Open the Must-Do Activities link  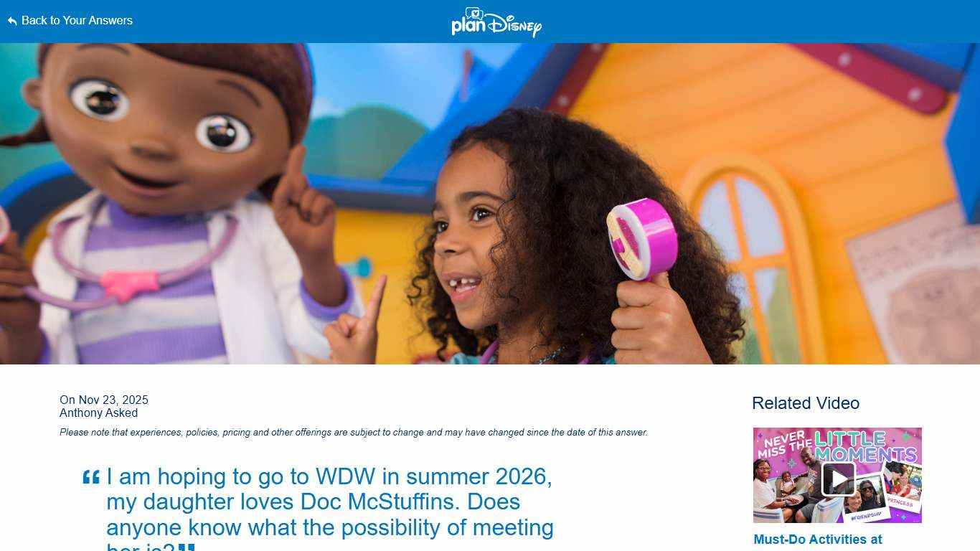click(818, 540)
